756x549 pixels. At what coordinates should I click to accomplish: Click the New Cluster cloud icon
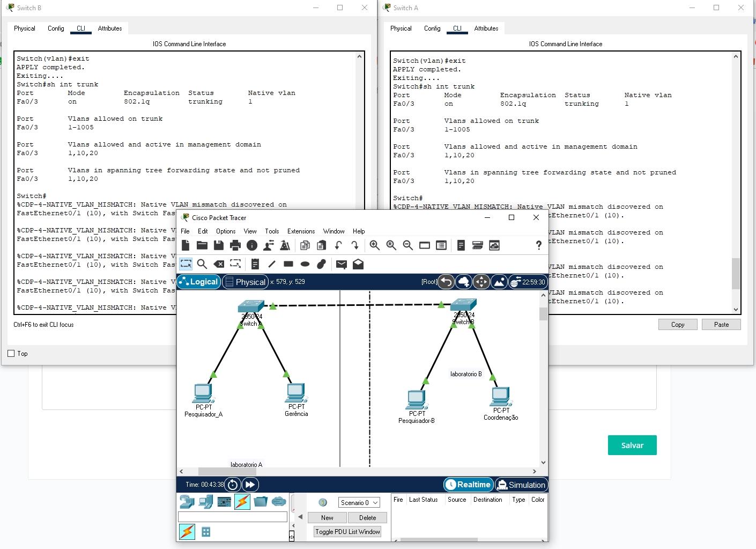tap(464, 282)
